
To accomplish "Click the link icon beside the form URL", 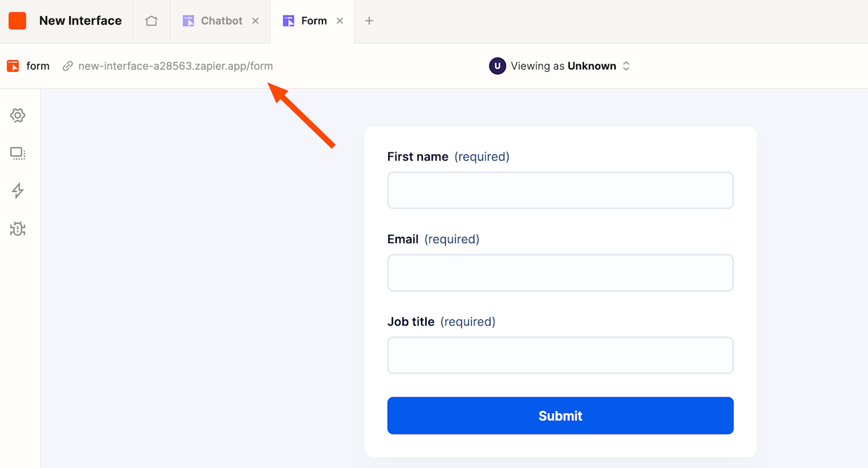I will click(67, 66).
